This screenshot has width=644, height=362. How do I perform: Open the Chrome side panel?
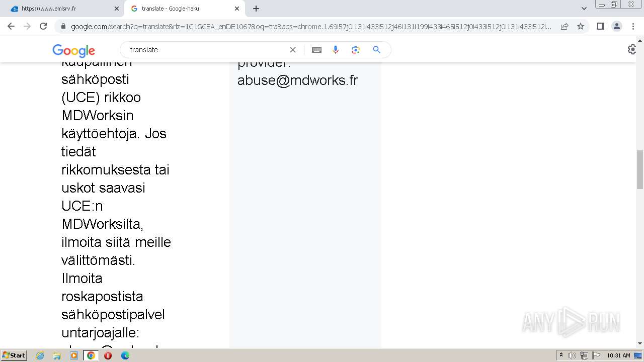[600, 26]
